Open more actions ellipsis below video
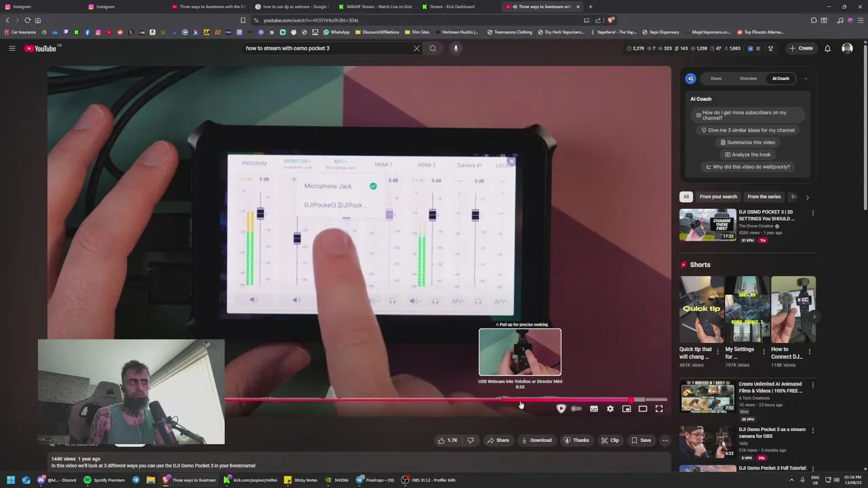The width and height of the screenshot is (868, 488). (x=665, y=441)
